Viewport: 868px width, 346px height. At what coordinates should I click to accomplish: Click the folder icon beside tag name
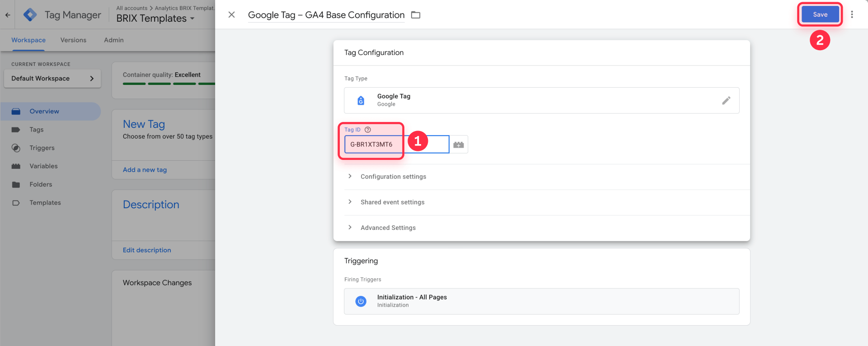[x=416, y=15]
